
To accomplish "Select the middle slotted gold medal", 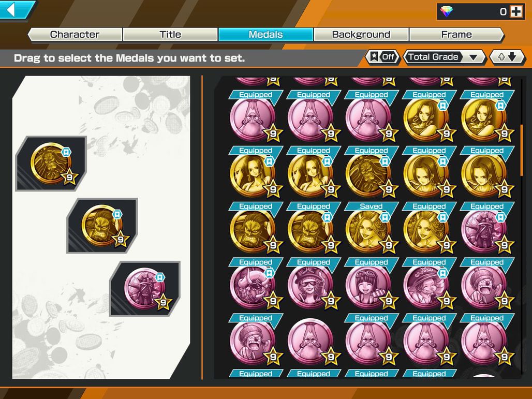I will pos(102,226).
